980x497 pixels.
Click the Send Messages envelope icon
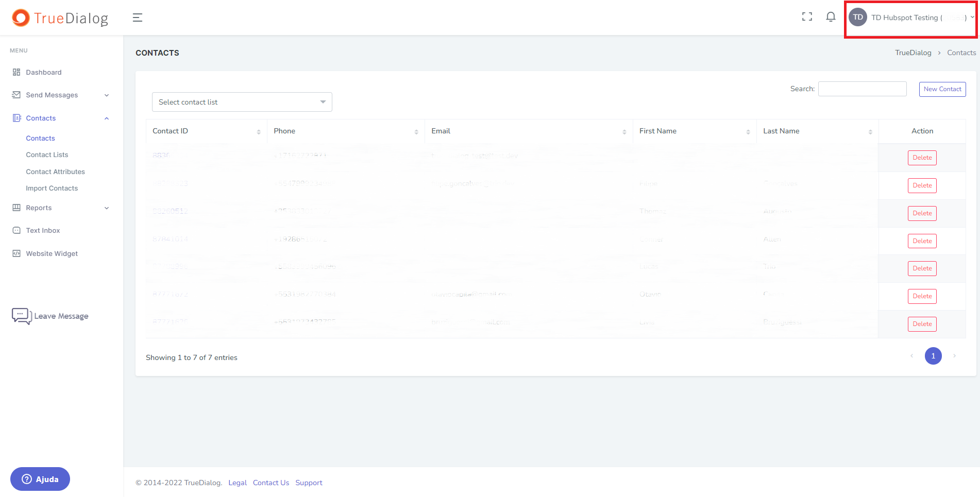(16, 95)
